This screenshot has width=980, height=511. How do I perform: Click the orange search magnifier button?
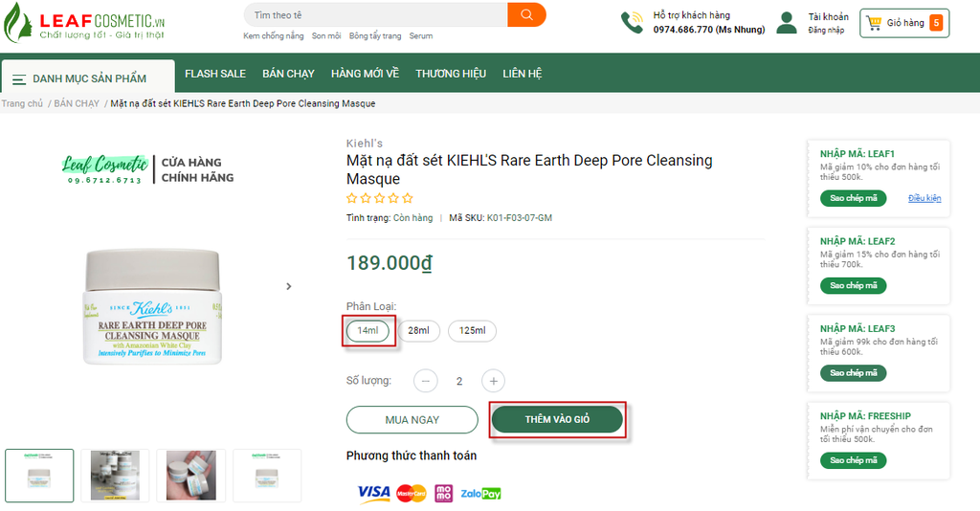tap(526, 15)
